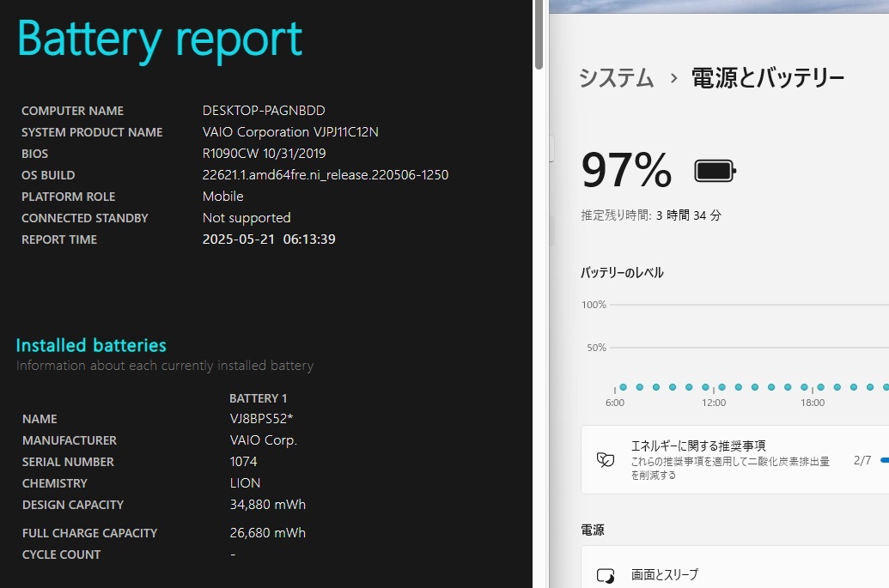Click the manufacturer value VAIO Corp.
Screen dimensions: 889x588
[x=263, y=440]
